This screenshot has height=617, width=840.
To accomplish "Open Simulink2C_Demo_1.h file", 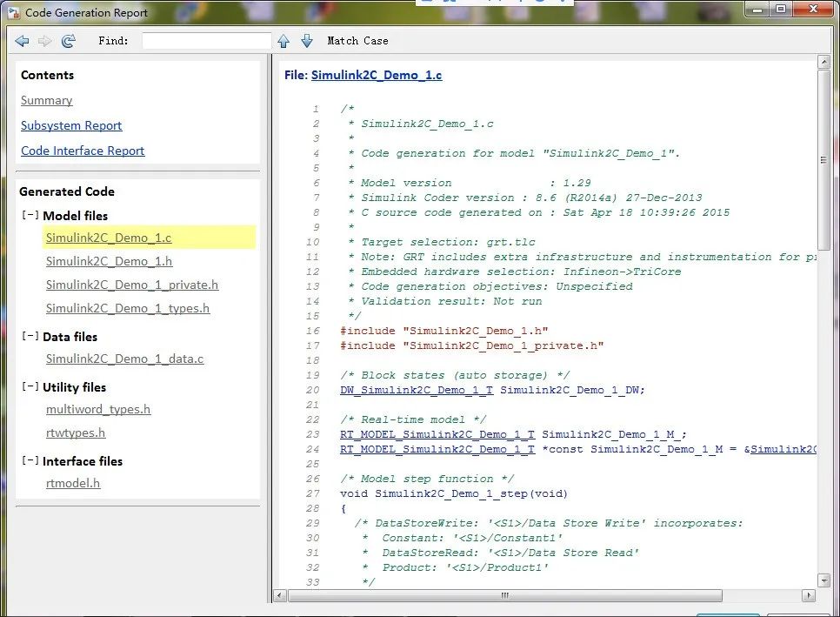I will 110,261.
